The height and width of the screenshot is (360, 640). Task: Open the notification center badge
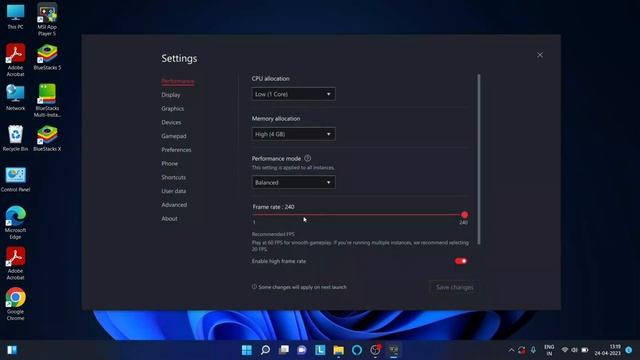pos(629,350)
